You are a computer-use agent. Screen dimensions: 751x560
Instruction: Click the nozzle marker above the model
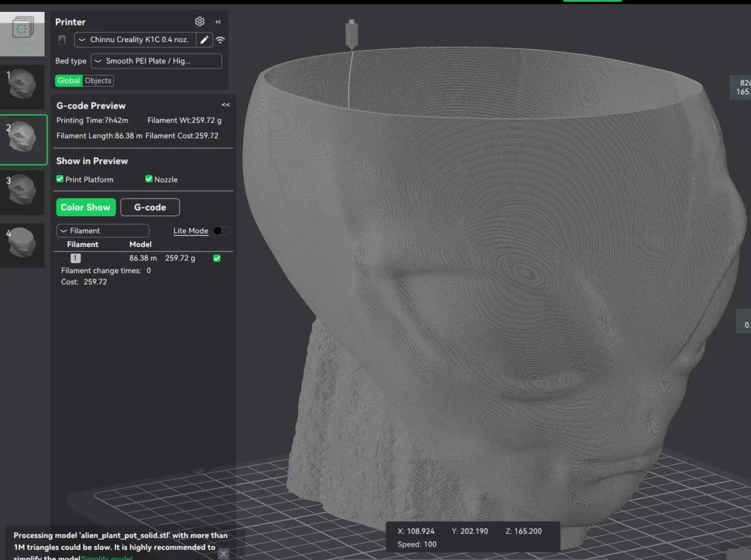click(352, 34)
